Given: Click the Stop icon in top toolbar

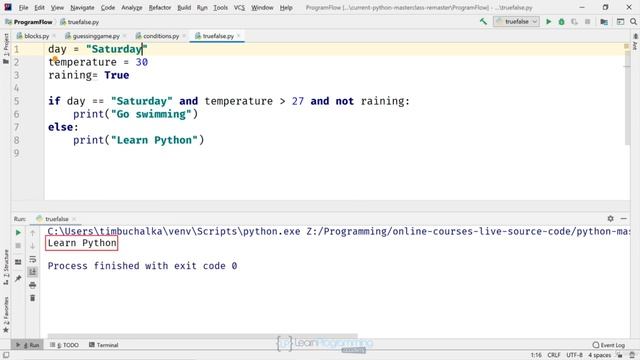Looking at the screenshot, I should (x=587, y=22).
